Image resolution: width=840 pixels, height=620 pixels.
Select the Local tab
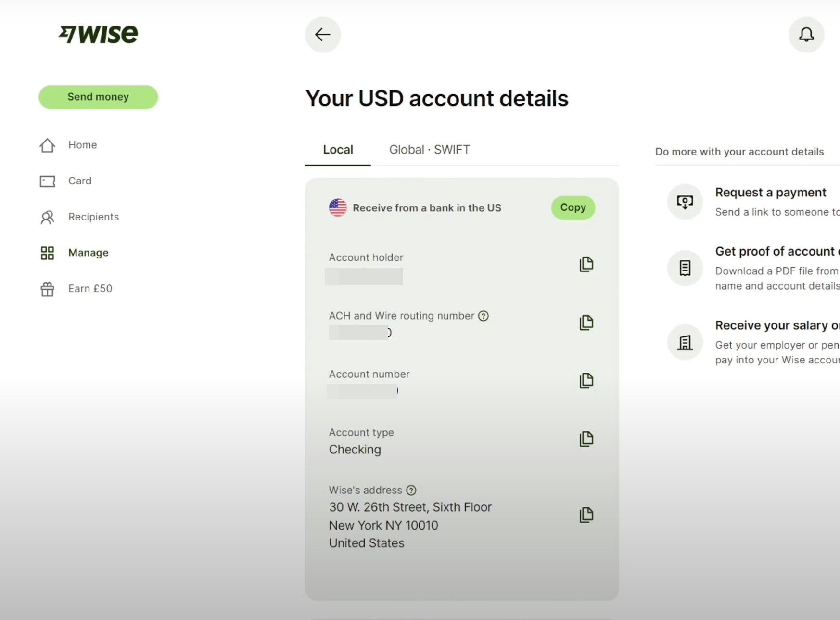click(x=338, y=150)
